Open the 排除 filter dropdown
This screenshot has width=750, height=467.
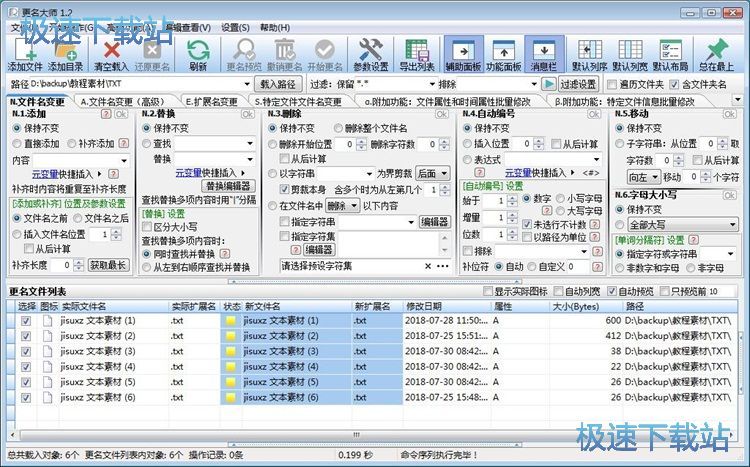tap(534, 84)
